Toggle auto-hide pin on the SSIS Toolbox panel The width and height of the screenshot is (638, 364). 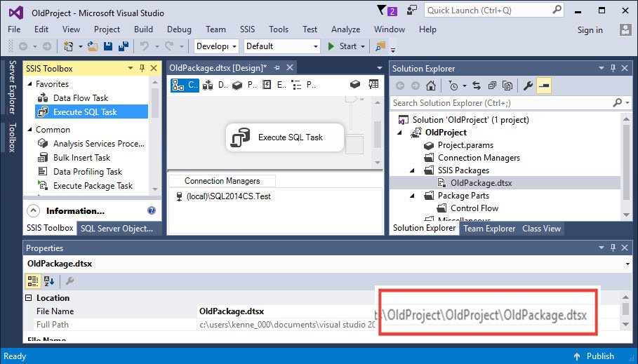click(142, 68)
